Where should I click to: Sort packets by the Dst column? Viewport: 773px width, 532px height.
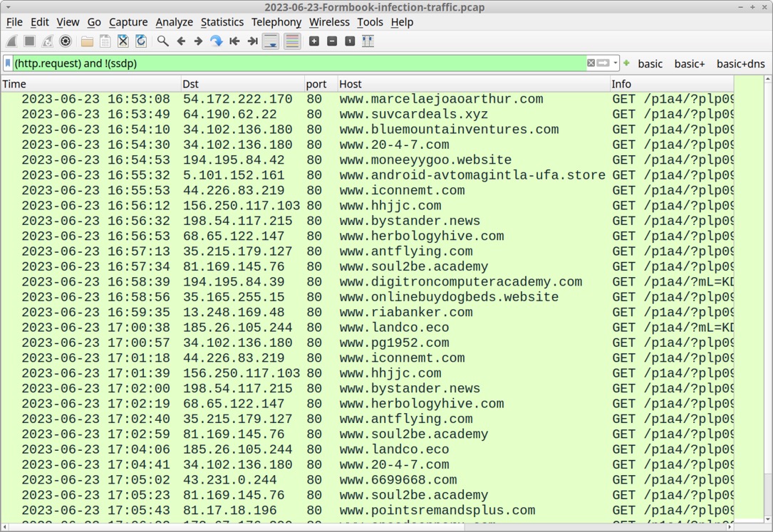point(242,84)
